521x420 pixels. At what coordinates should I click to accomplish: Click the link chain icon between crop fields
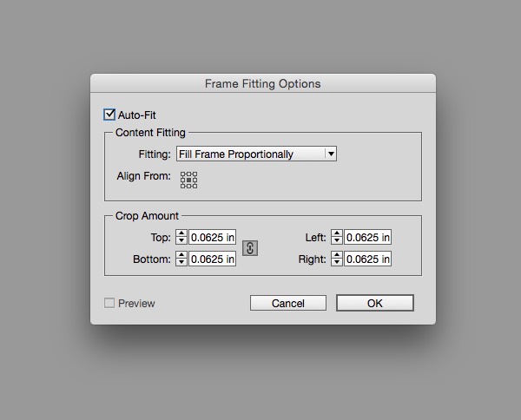[250, 248]
